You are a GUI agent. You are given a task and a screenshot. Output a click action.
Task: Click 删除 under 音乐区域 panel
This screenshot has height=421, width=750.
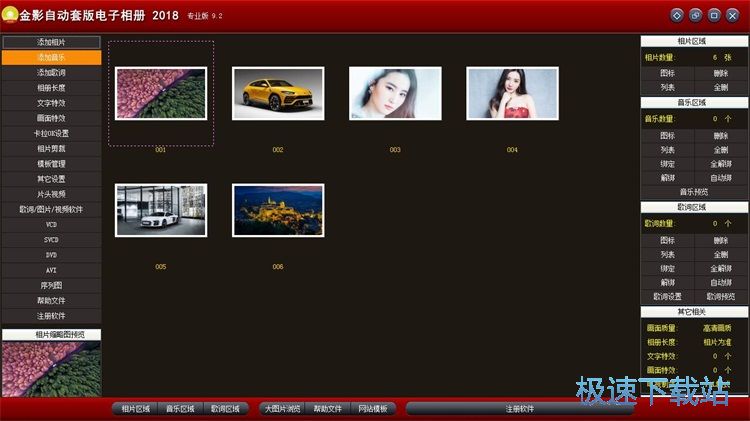pyautogui.click(x=721, y=136)
